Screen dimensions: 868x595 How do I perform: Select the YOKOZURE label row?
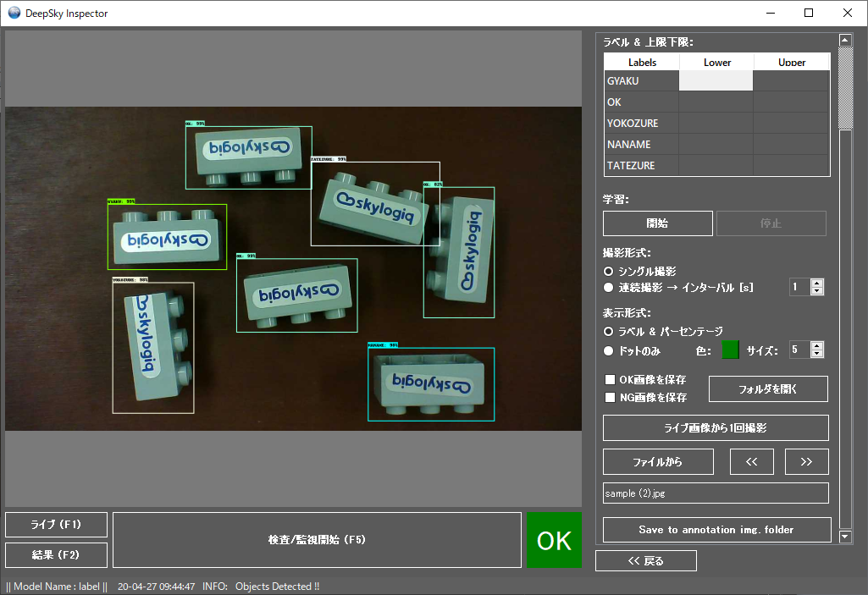point(642,123)
